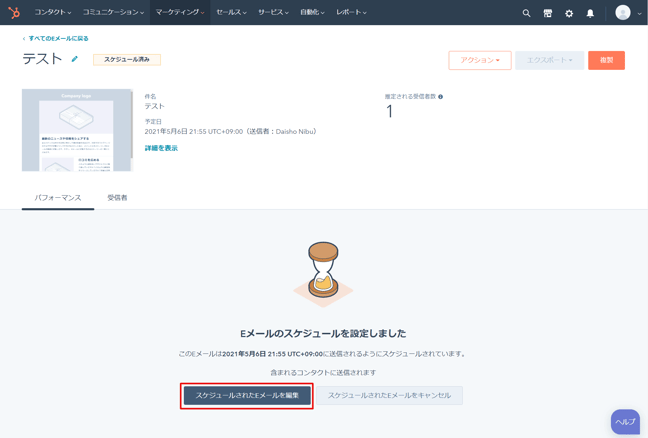This screenshot has width=648, height=438.
Task: Show notifications via the bell icon
Action: point(590,13)
